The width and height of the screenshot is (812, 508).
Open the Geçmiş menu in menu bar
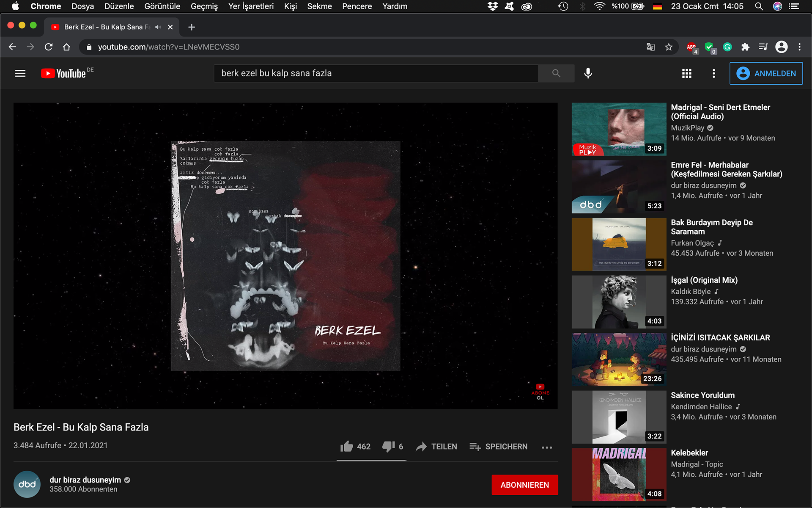tap(204, 6)
